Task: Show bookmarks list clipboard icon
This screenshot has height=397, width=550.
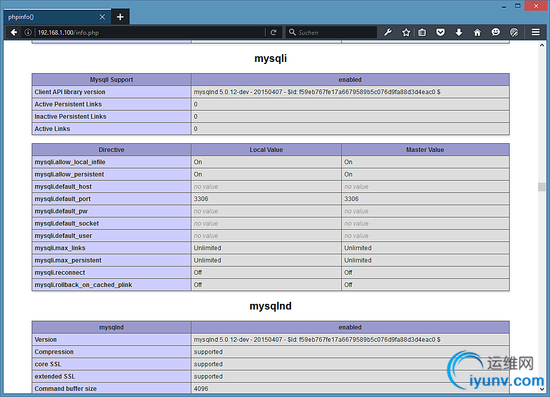Action: (x=422, y=33)
